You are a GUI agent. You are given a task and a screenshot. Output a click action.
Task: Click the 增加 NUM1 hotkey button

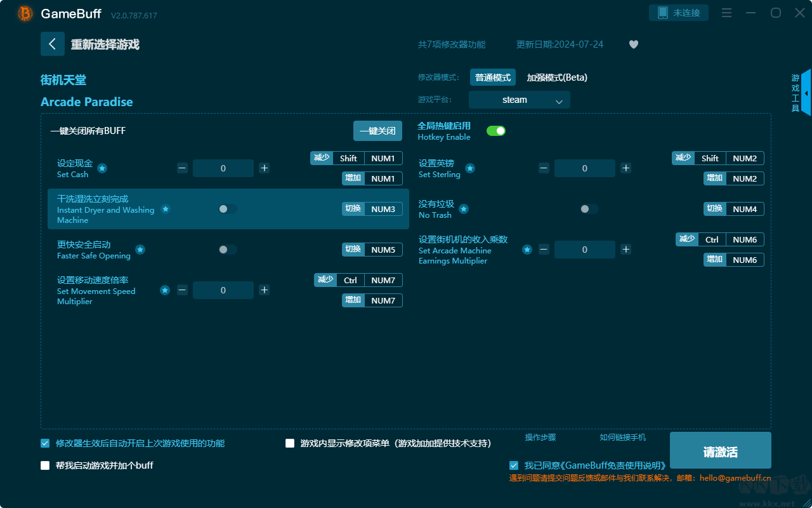[x=372, y=178]
